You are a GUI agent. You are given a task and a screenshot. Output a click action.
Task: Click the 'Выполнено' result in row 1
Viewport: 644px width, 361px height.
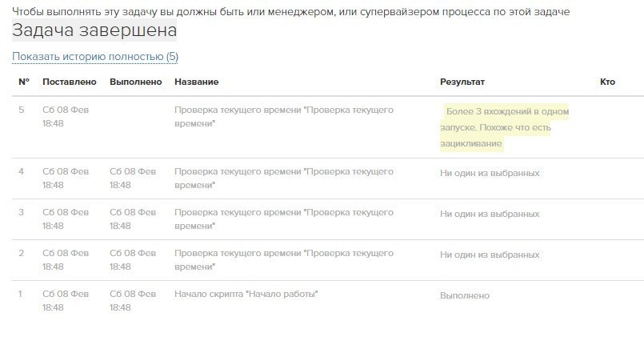(465, 295)
